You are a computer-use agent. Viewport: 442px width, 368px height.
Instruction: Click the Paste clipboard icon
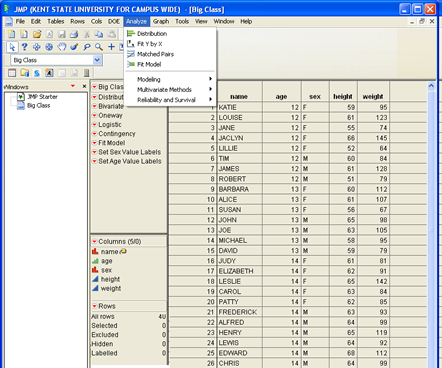111,34
